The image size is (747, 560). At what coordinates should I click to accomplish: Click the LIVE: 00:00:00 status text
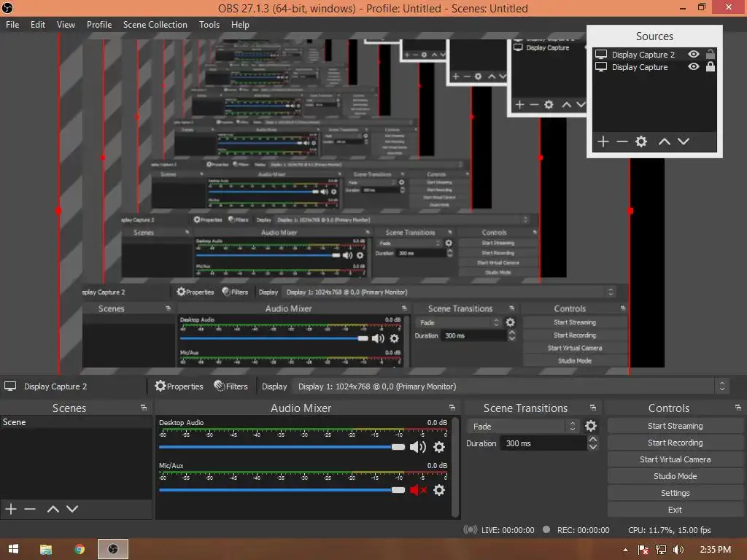point(508,530)
